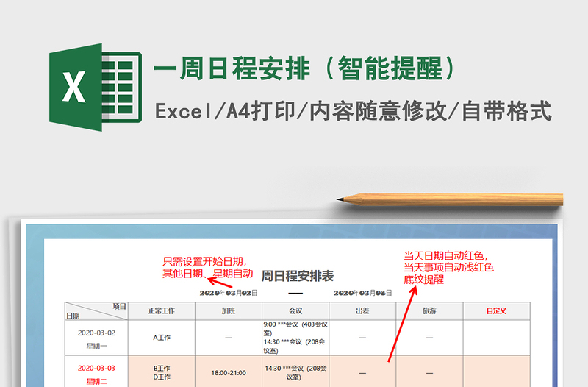Select the subtitle Excel/A4打印/内容随意修改/自带格式
This screenshot has width=588, height=387.
[x=354, y=111]
